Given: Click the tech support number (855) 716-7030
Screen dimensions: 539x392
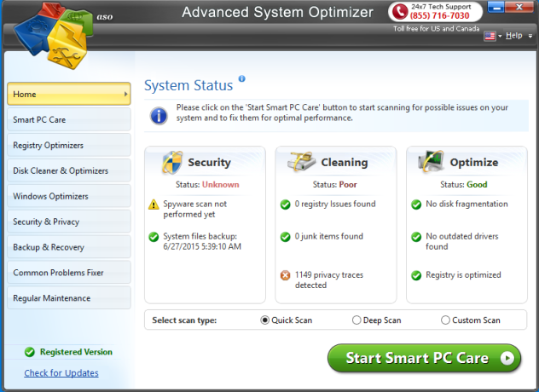Looking at the screenshot, I should pyautogui.click(x=439, y=16).
